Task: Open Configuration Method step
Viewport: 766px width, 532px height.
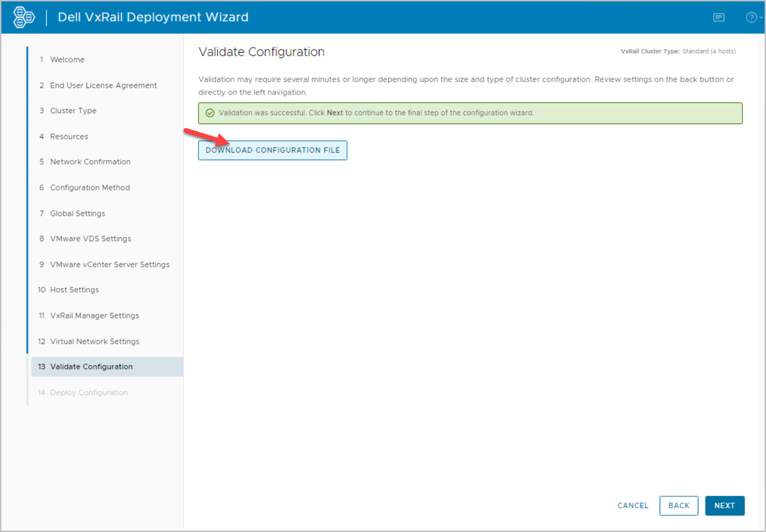Action: pyautogui.click(x=90, y=187)
